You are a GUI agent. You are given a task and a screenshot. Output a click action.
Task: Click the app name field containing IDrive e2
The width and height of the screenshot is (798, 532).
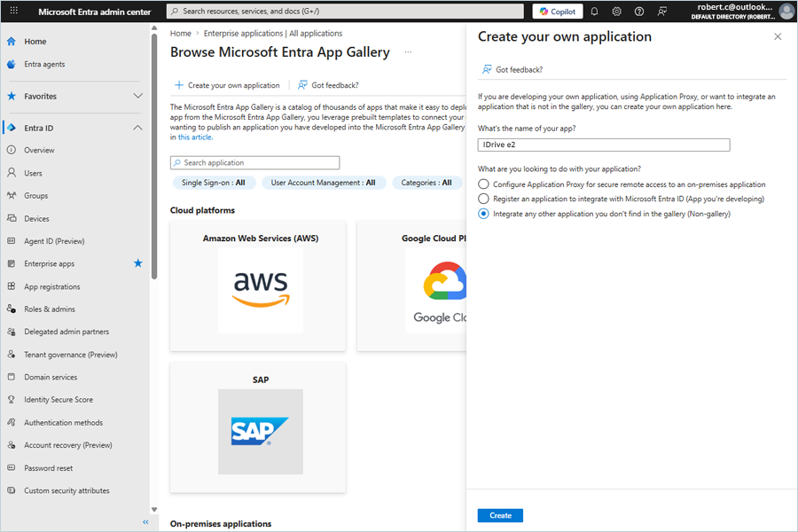pyautogui.click(x=604, y=145)
